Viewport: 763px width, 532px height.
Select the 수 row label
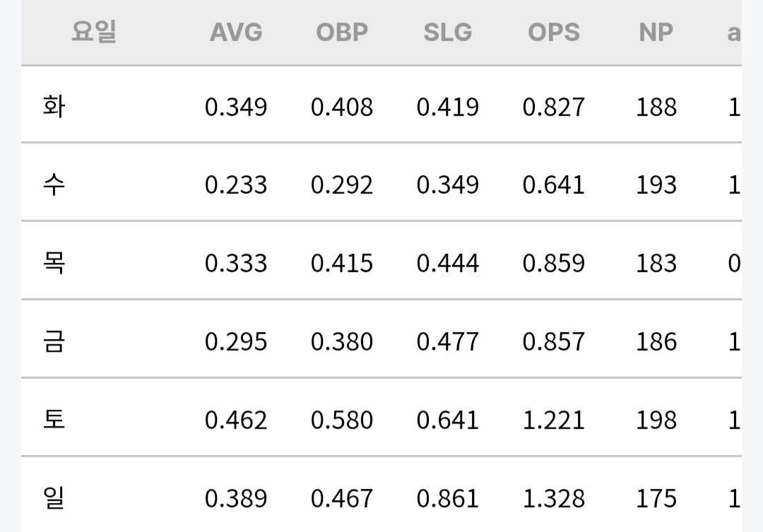(x=54, y=185)
